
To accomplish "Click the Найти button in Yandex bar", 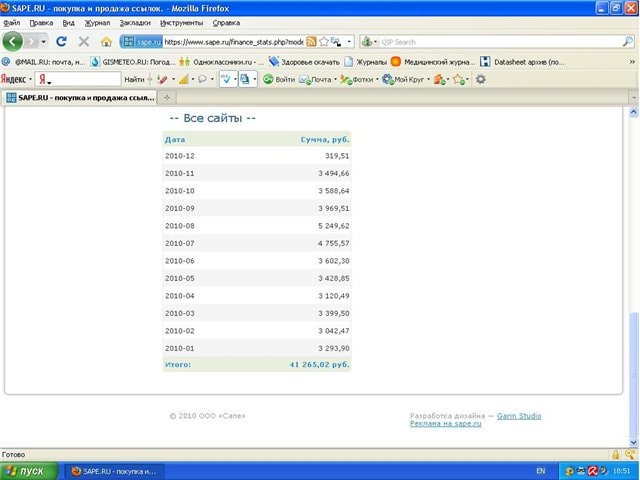I will [x=134, y=79].
